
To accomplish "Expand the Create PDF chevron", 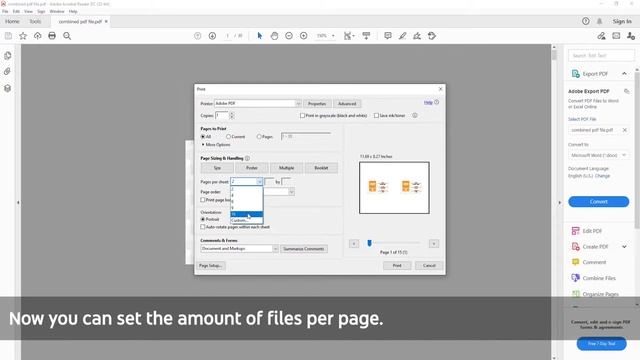I will (624, 247).
